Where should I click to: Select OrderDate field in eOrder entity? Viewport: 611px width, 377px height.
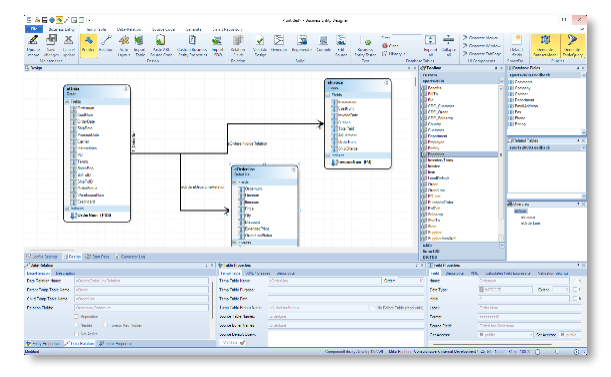[x=87, y=122]
